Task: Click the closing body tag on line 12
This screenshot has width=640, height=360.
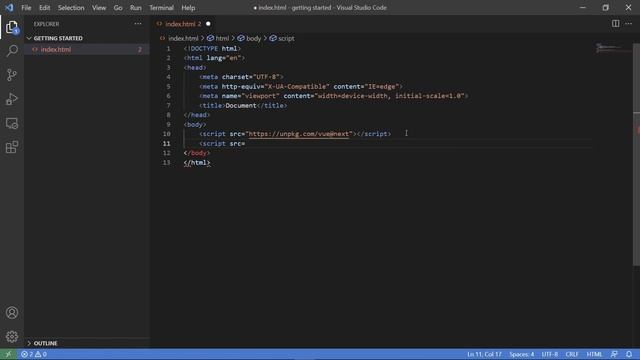Action: click(197, 153)
